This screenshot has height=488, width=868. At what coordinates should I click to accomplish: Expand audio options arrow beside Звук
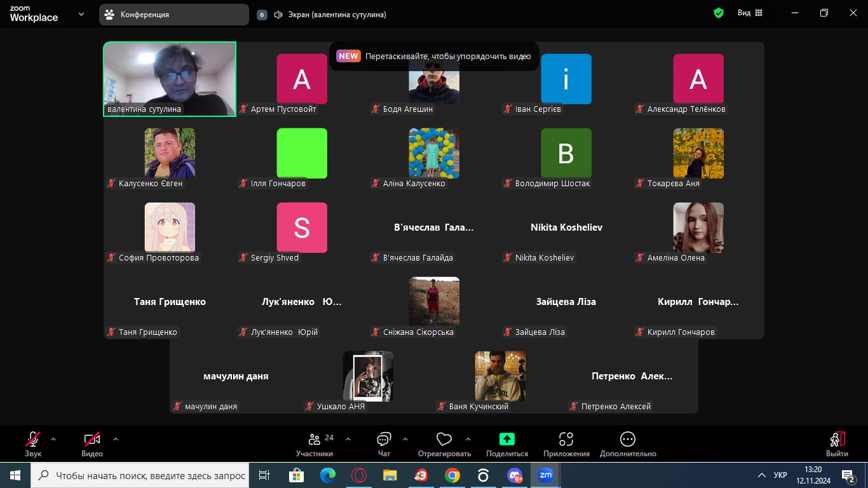tap(53, 438)
